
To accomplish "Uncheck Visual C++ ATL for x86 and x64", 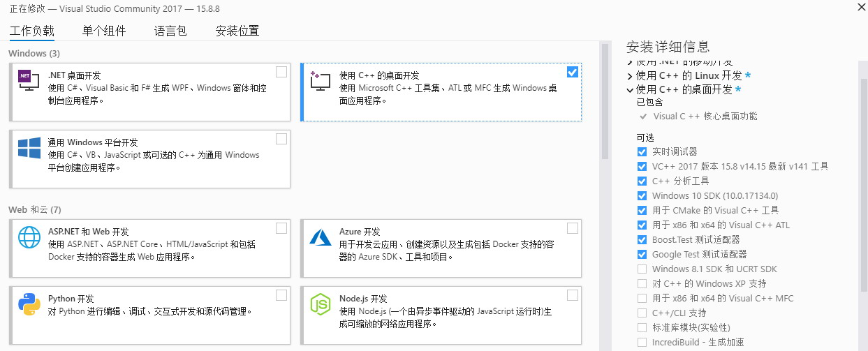I will point(642,225).
